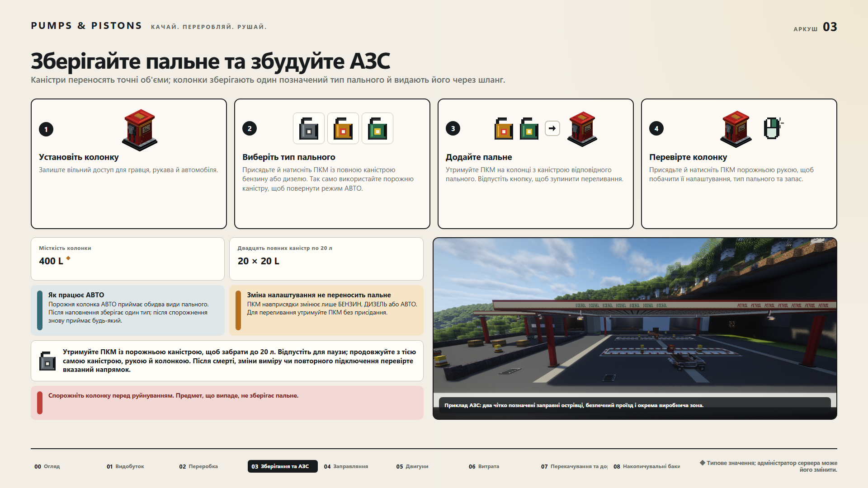This screenshot has height=488, width=868.
Task: Click the АРКУШ 03 page number
Action: pos(815,27)
